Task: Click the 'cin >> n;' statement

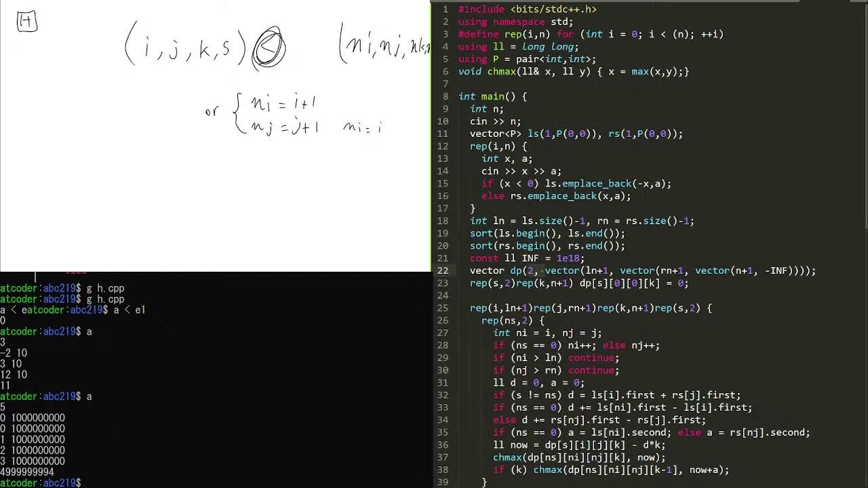Action: pos(495,121)
